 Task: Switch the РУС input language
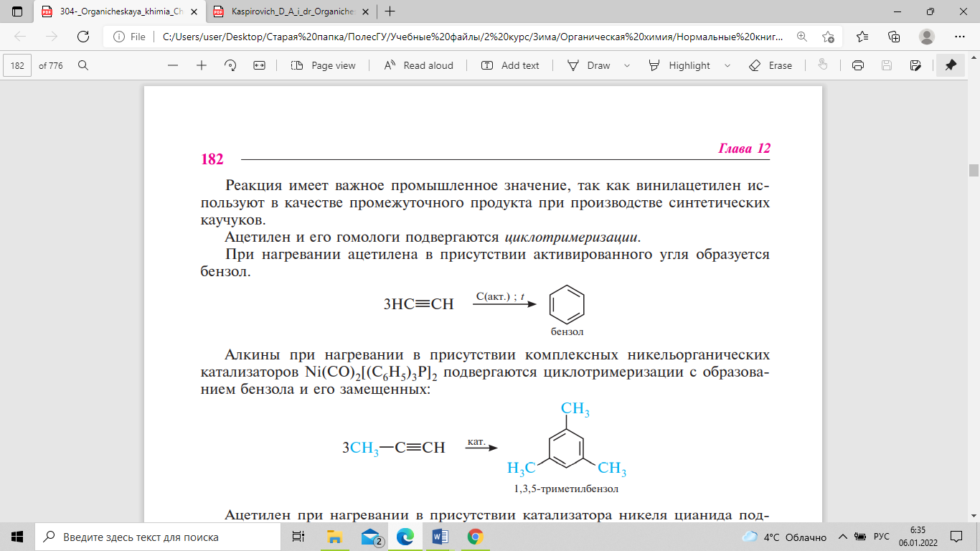(881, 537)
